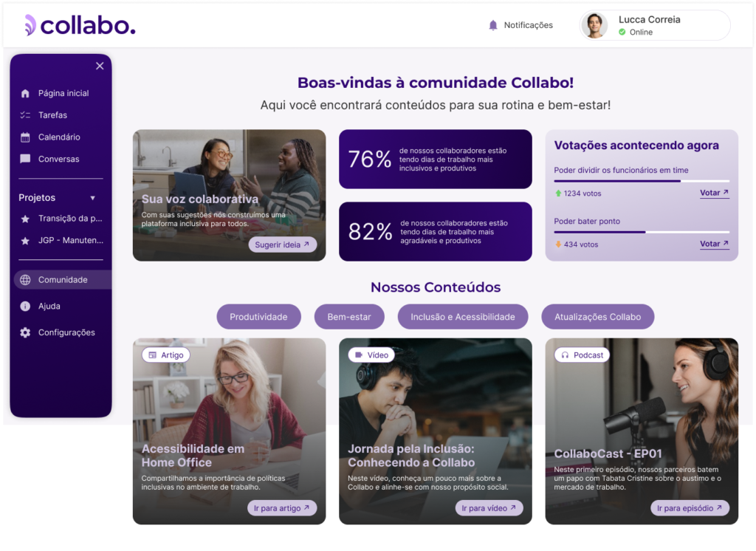Screen dimensions: 756x551
Task: Select the Tarefas checklist icon
Action: click(25, 114)
